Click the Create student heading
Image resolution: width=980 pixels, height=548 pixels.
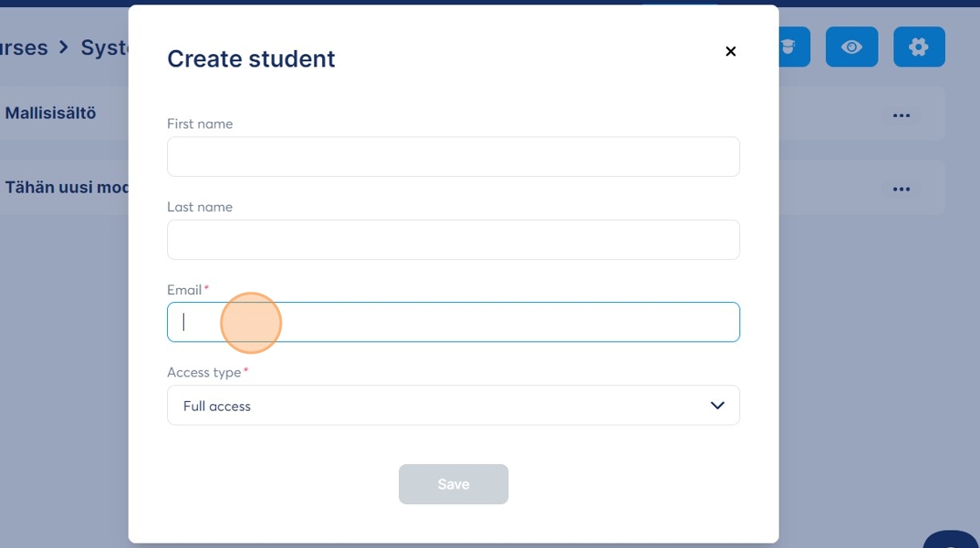[x=251, y=59]
